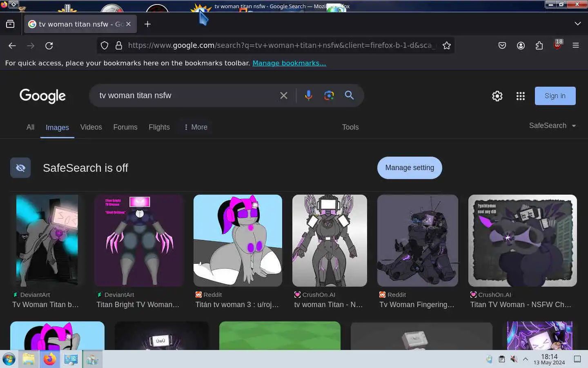588x368 pixels.
Task: Switch to the Forums tab
Action: 125,127
